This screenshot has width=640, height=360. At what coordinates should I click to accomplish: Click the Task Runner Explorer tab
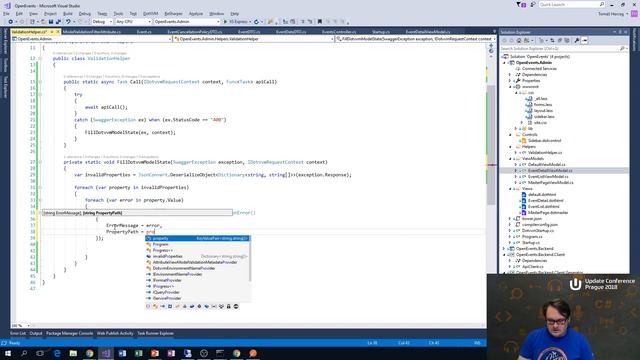155,333
